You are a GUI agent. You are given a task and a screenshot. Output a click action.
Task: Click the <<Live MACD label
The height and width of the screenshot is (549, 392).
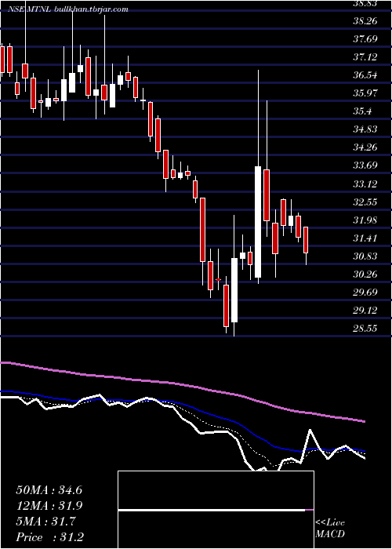tap(330, 528)
